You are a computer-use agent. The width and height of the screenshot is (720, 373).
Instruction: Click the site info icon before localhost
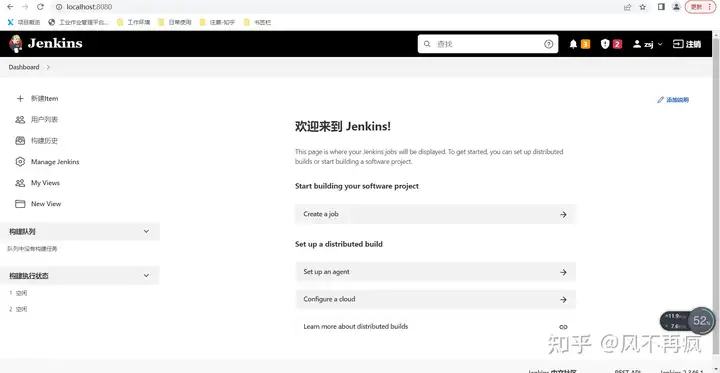pyautogui.click(x=59, y=7)
